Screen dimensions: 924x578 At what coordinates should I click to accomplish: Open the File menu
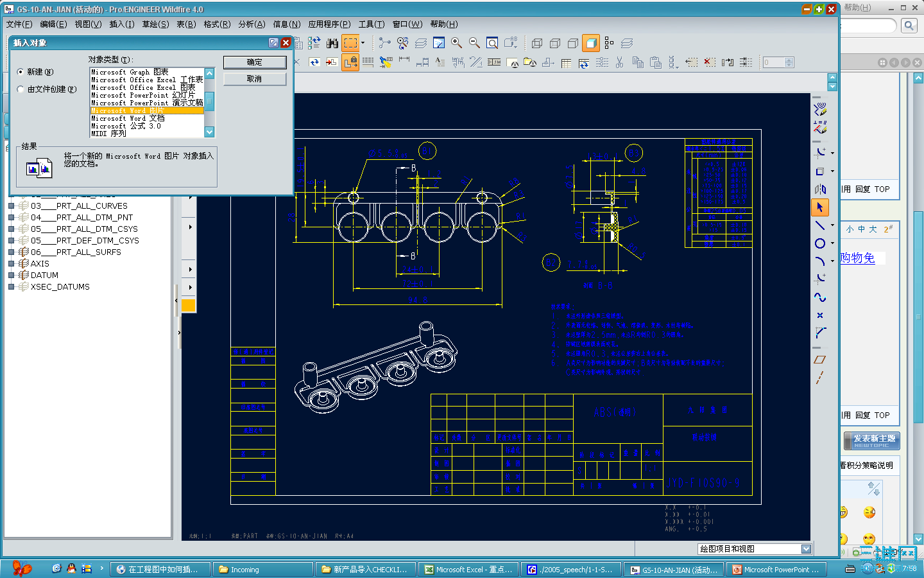pyautogui.click(x=19, y=24)
